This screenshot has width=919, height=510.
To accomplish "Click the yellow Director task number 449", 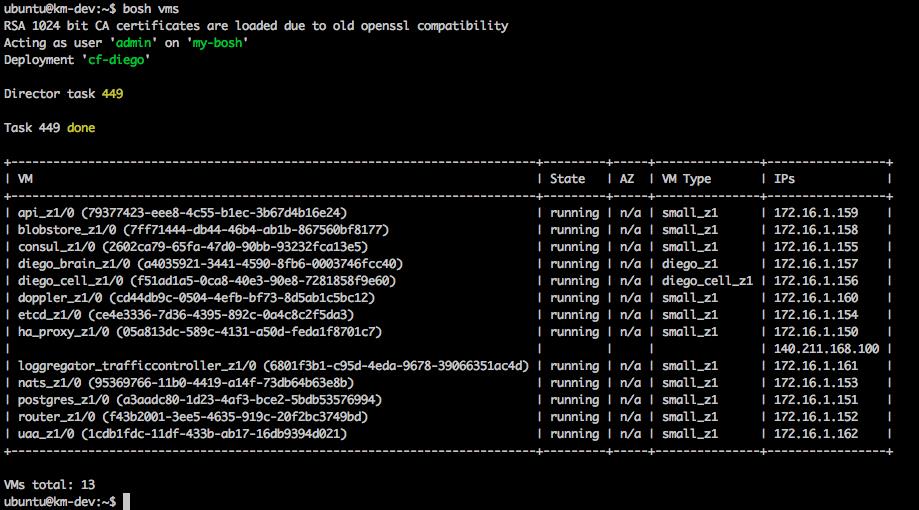I will point(113,94).
